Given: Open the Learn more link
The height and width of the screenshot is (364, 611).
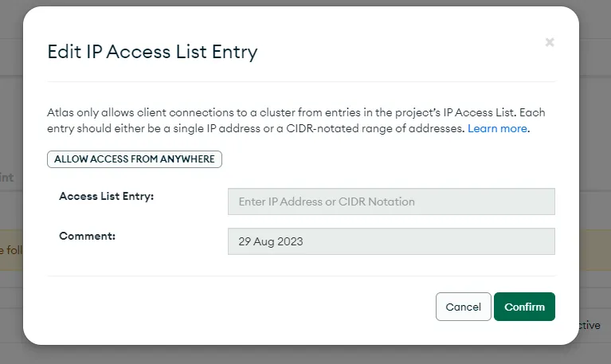Looking at the screenshot, I should pyautogui.click(x=497, y=128).
